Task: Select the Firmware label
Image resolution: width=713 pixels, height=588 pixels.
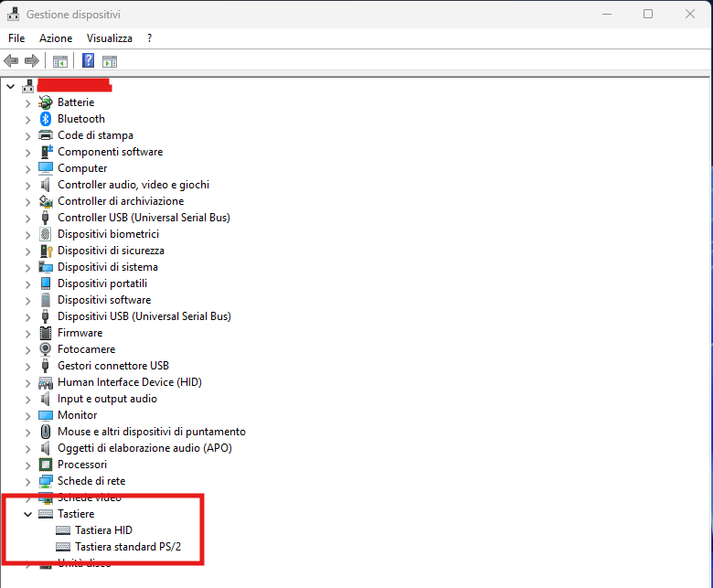Action: 80,333
